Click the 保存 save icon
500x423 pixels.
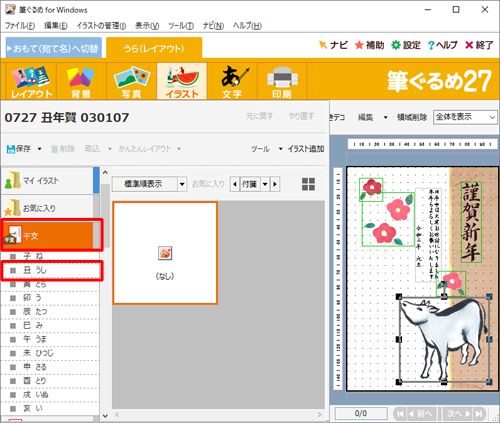pos(19,149)
